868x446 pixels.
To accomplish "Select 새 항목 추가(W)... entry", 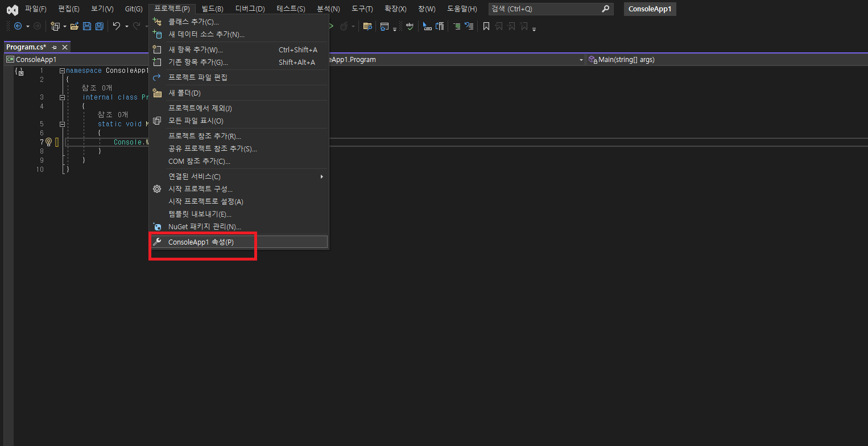I will (x=239, y=49).
